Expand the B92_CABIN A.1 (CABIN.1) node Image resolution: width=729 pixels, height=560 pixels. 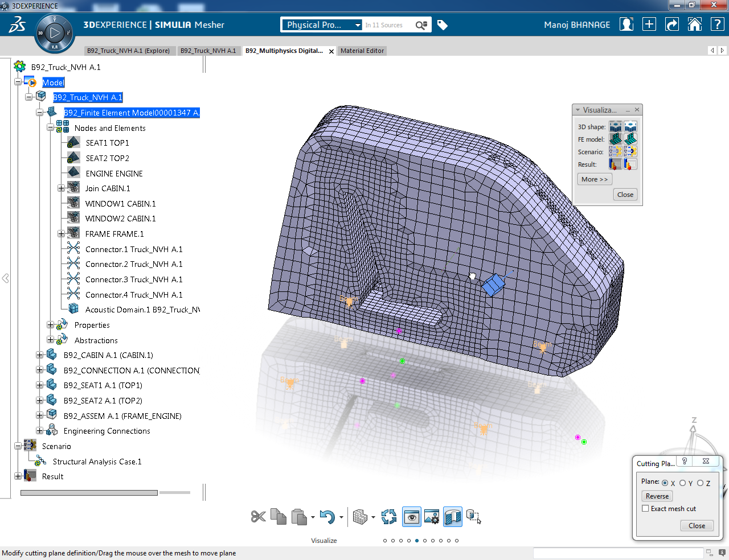click(x=39, y=355)
